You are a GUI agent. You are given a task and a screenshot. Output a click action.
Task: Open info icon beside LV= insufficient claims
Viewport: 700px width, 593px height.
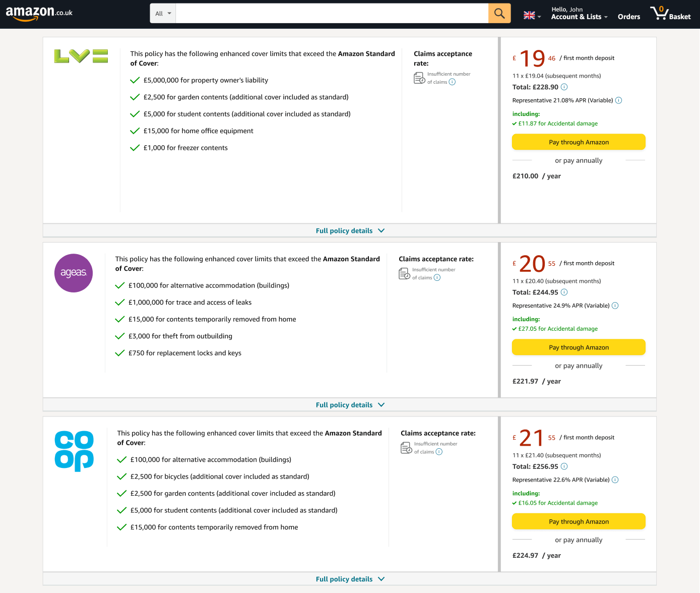click(452, 82)
